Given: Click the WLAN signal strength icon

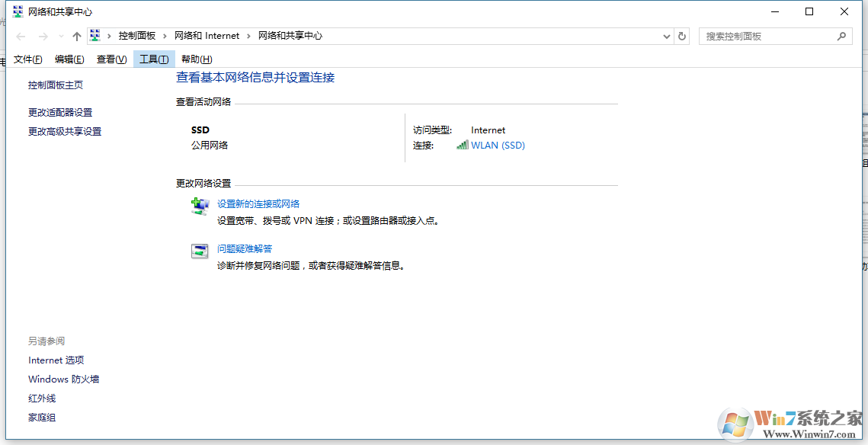Looking at the screenshot, I should (464, 145).
